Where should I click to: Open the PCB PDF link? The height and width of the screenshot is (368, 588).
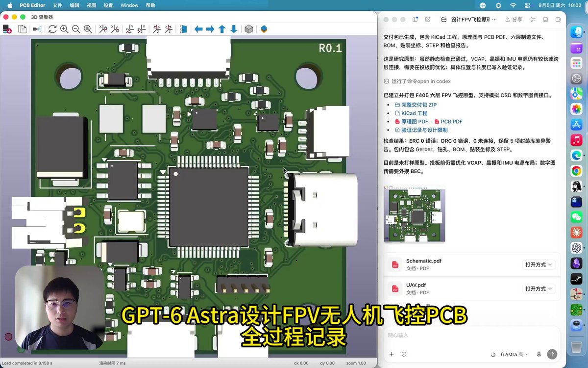pos(448,122)
